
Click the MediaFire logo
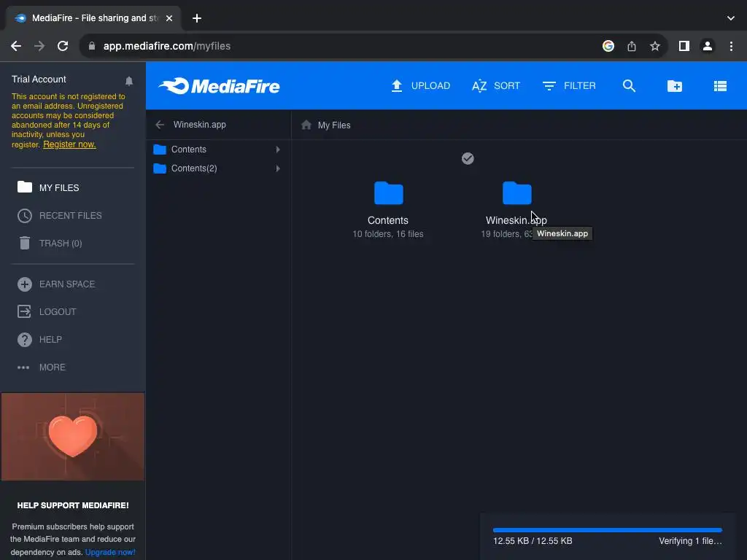219,86
